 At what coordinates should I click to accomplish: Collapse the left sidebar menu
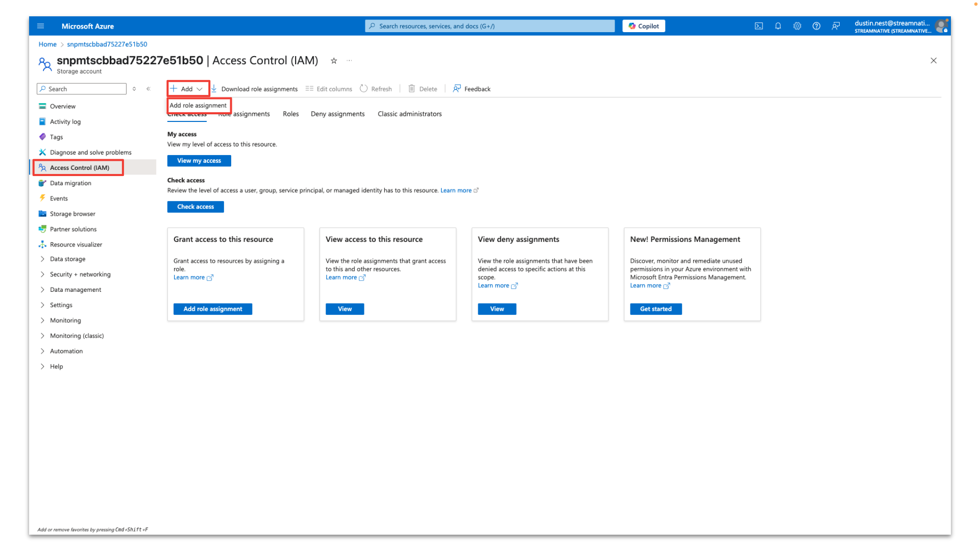[149, 89]
